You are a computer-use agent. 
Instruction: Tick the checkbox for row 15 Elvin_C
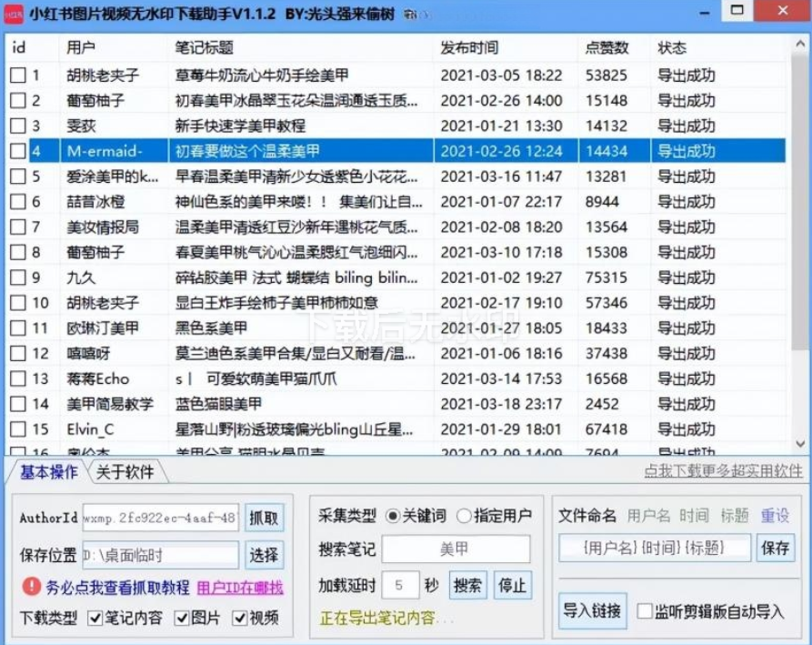coord(18,429)
